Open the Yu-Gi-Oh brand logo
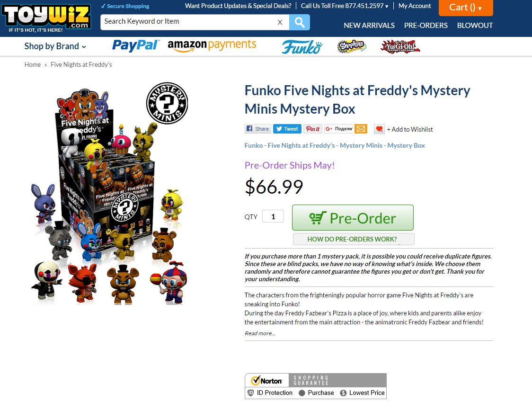 [400, 46]
